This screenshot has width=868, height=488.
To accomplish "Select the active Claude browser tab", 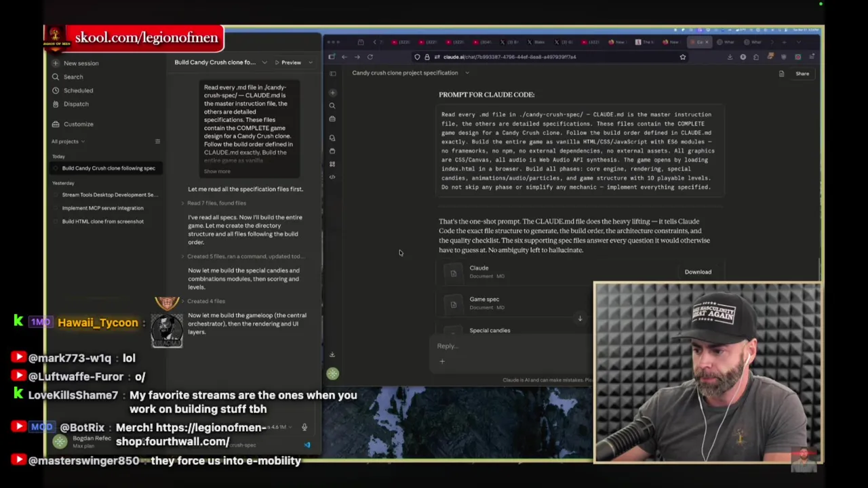I will (x=698, y=42).
